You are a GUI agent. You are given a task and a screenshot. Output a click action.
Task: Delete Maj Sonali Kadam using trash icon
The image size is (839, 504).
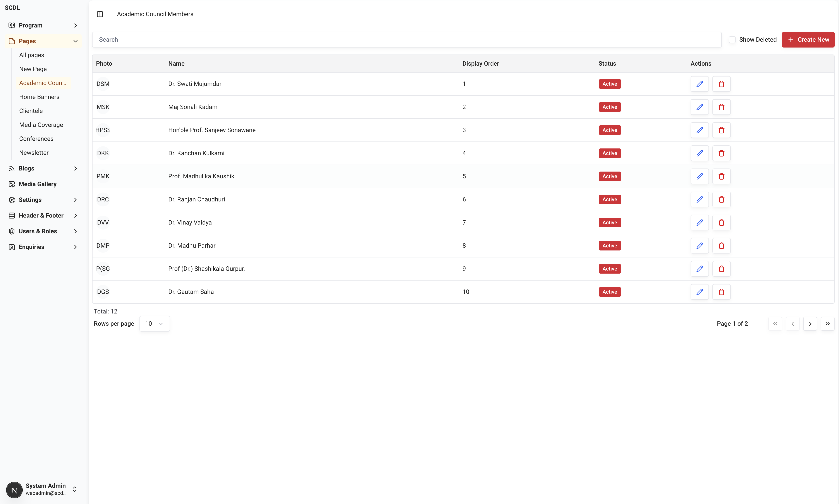[x=721, y=107]
